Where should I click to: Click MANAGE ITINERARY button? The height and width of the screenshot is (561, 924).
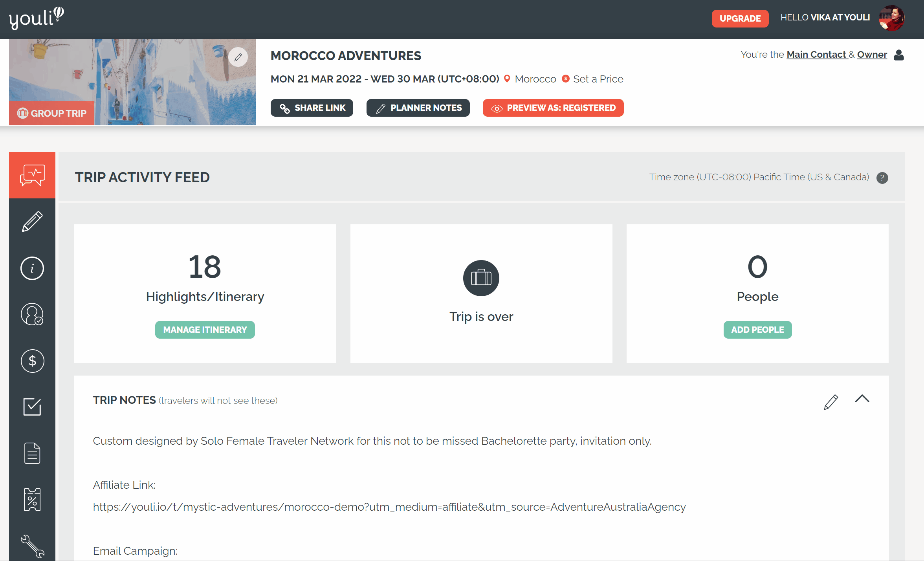[x=205, y=329]
